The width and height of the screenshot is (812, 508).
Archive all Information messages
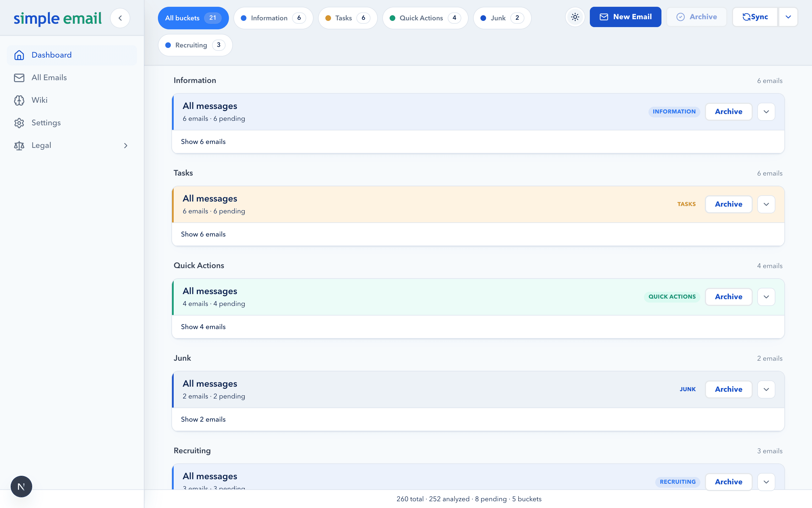click(729, 111)
